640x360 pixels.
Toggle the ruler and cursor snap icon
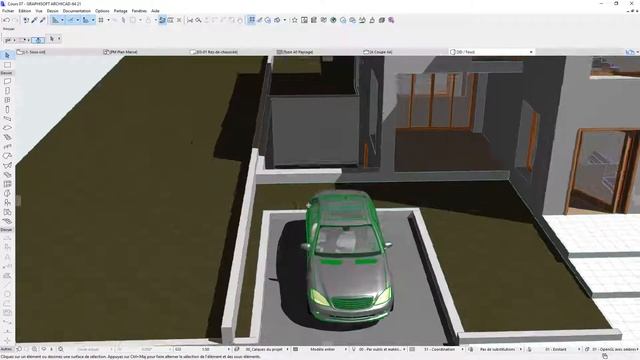click(x=86, y=20)
